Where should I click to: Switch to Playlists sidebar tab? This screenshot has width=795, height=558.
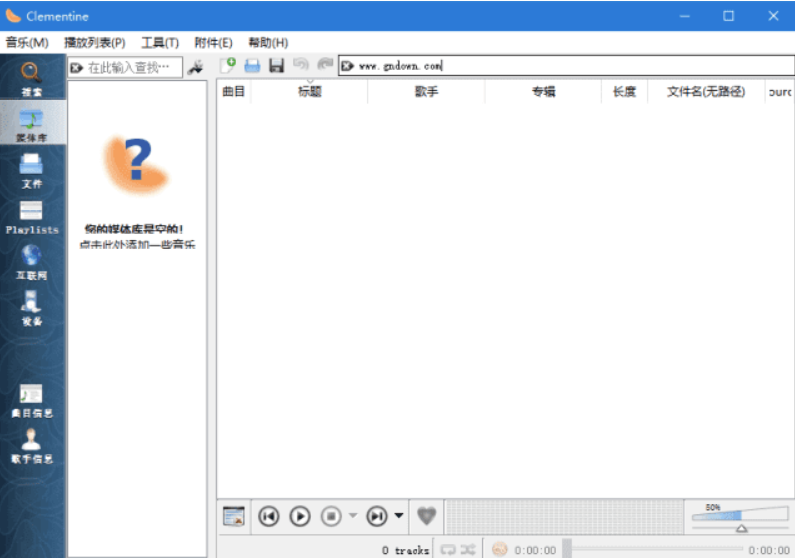pos(31,216)
